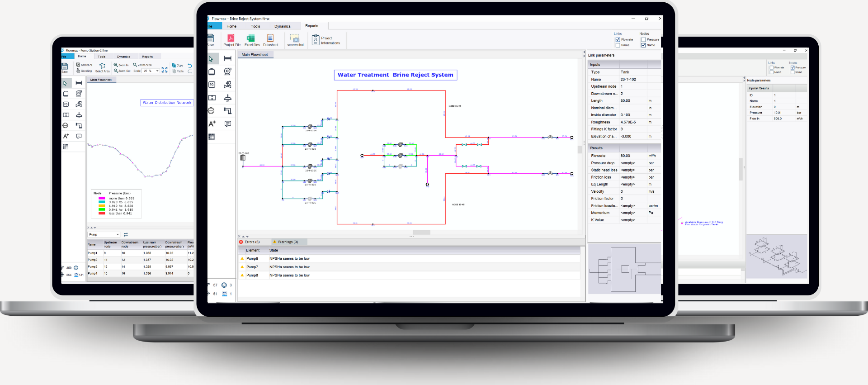Click the magenta 'more than 6.635' legend swatch

click(x=102, y=198)
